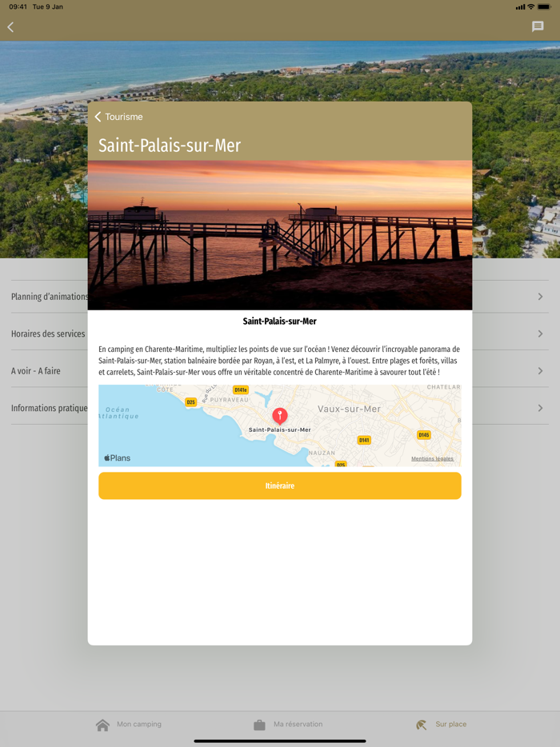Image resolution: width=560 pixels, height=747 pixels.
Task: Open the Ma réservation briefcase icon
Action: [x=259, y=725]
